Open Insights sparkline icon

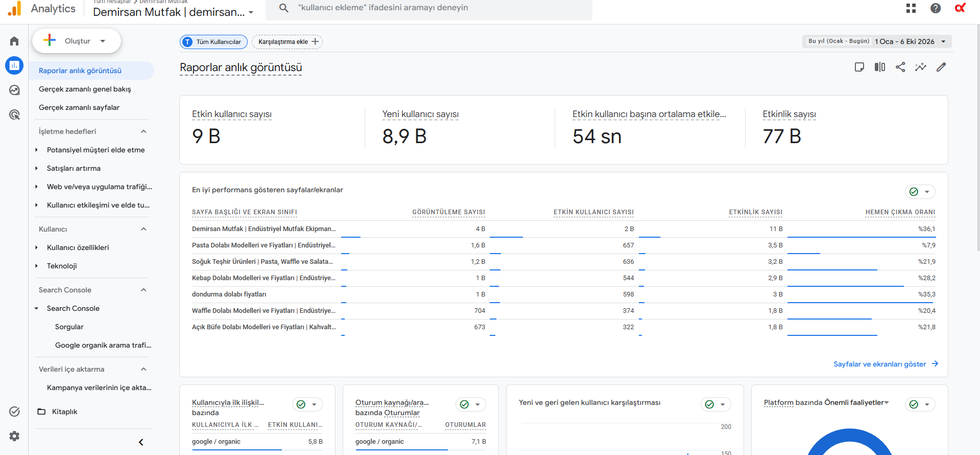[x=921, y=67]
